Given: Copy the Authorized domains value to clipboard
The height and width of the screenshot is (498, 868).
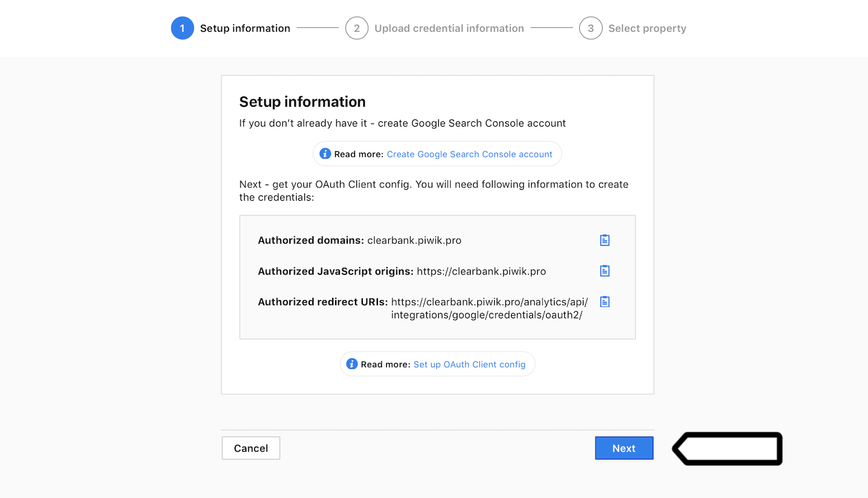Looking at the screenshot, I should click(x=605, y=240).
